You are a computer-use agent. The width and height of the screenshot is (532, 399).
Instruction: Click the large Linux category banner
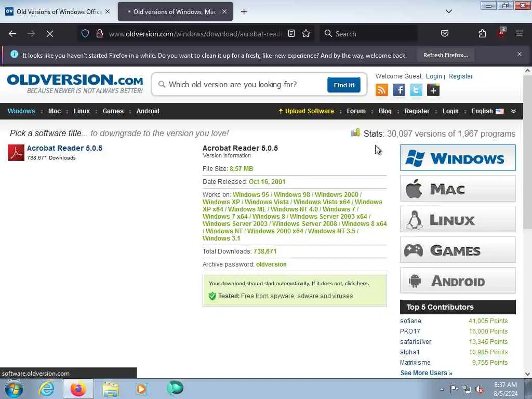click(458, 219)
